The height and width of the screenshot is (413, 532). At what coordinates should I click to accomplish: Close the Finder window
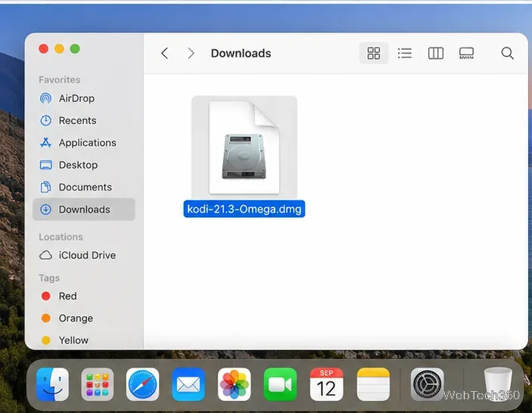[43, 49]
